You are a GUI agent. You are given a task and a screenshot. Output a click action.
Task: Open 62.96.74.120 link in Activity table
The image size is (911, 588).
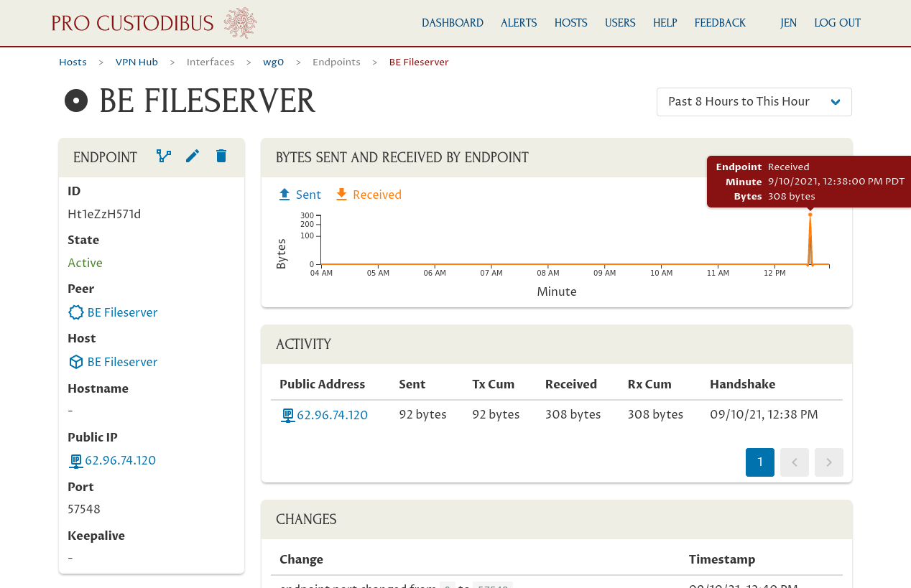(x=332, y=415)
